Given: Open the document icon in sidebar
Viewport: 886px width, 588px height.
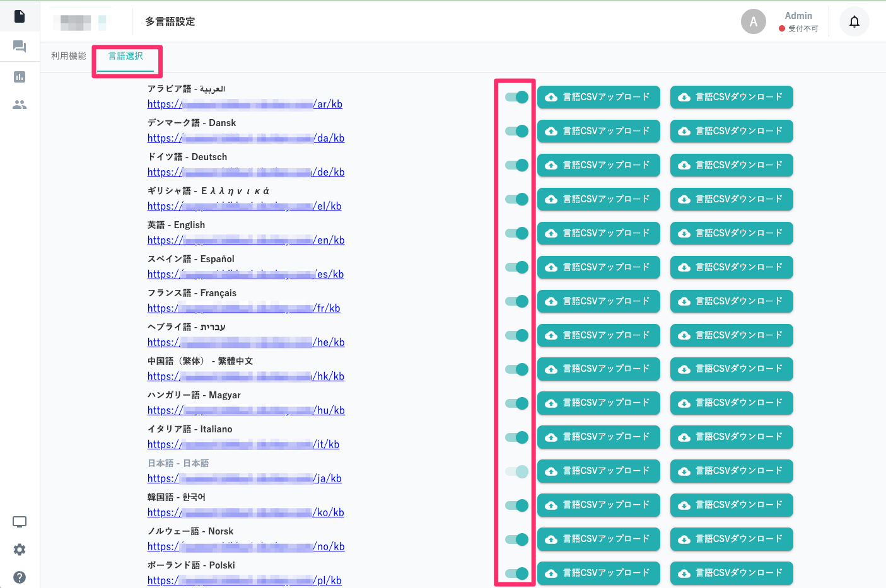Looking at the screenshot, I should click(x=20, y=16).
